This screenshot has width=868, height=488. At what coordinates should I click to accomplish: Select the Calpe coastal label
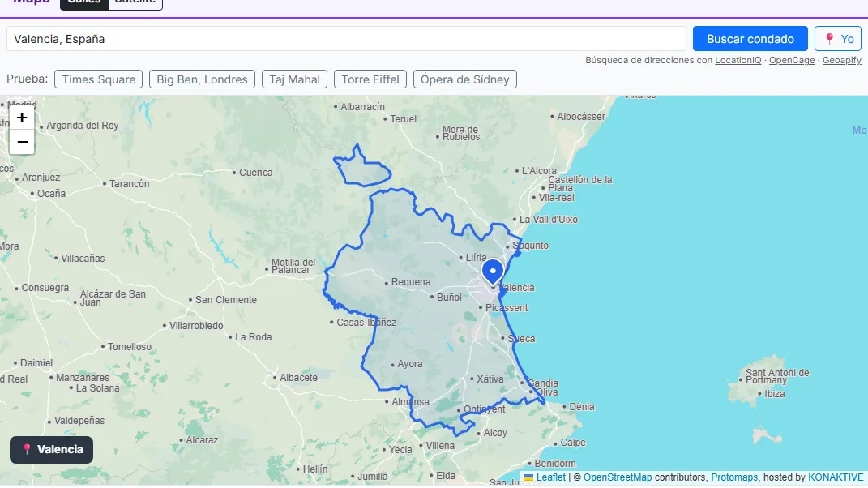573,443
